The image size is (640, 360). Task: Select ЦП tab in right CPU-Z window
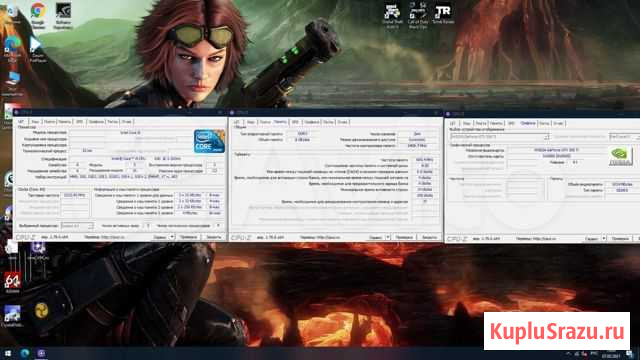point(453,123)
